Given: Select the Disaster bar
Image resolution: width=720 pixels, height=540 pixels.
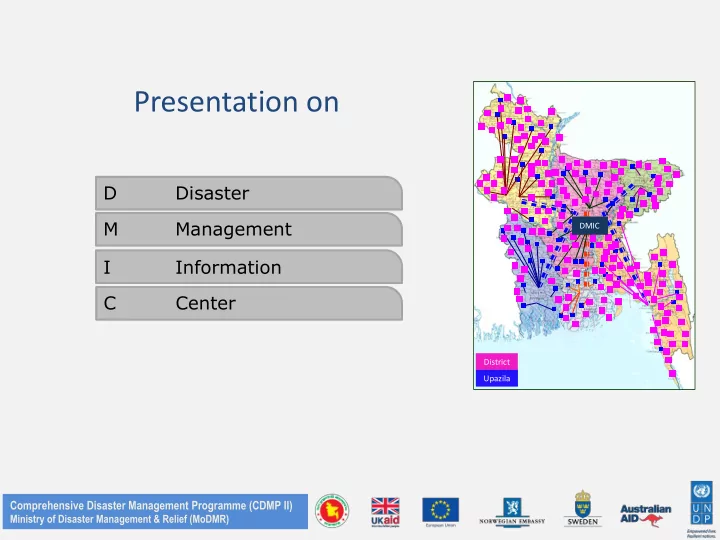Looking at the screenshot, I should [249, 193].
